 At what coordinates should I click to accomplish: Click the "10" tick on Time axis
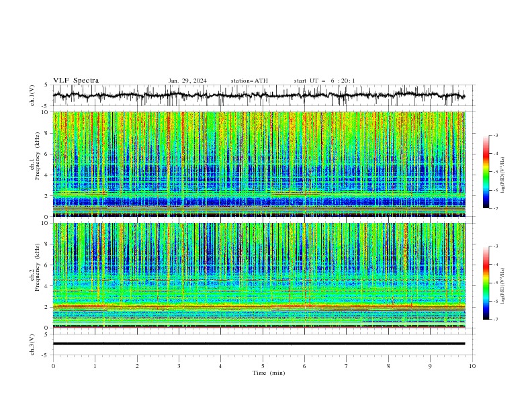(472, 366)
